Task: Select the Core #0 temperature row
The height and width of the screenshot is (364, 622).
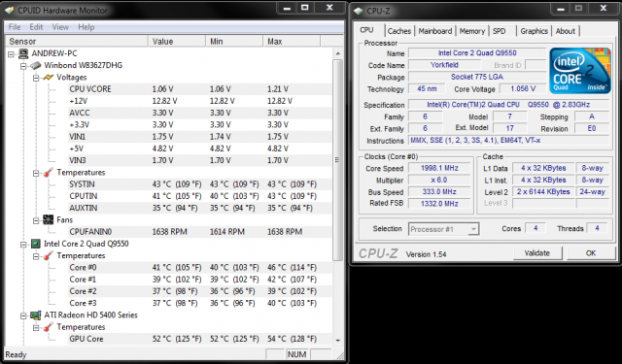Action: [x=199, y=267]
